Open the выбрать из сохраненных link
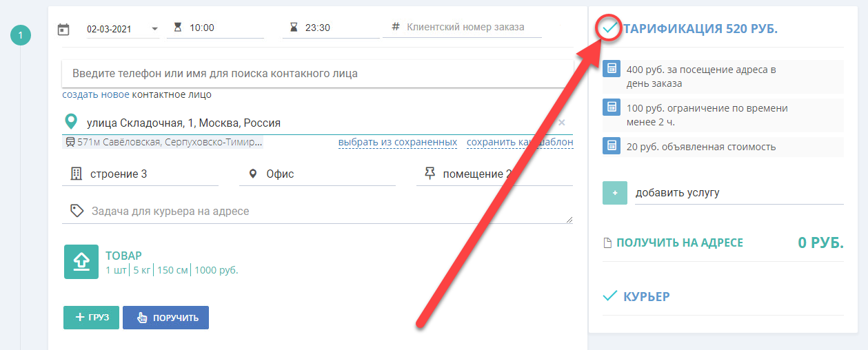This screenshot has height=350, width=868. pos(398,143)
